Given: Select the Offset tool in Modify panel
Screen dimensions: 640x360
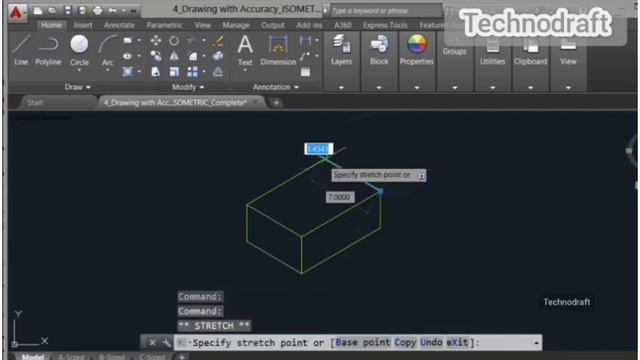Looking at the screenshot, I should [x=218, y=72].
